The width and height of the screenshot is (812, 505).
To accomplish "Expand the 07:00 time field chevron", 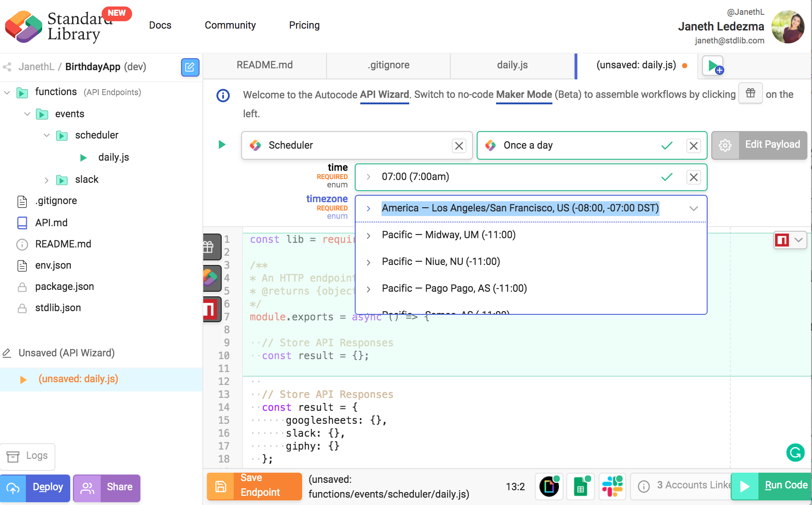I will pyautogui.click(x=369, y=177).
